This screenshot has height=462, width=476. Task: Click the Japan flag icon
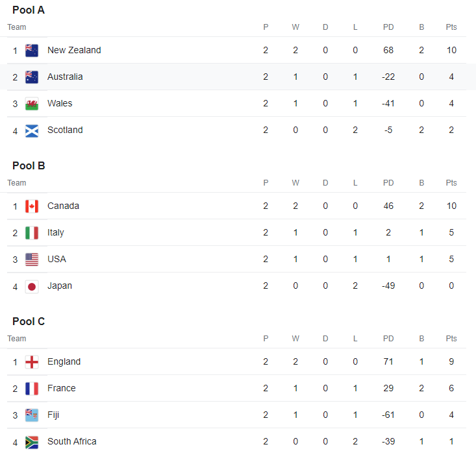[32, 286]
